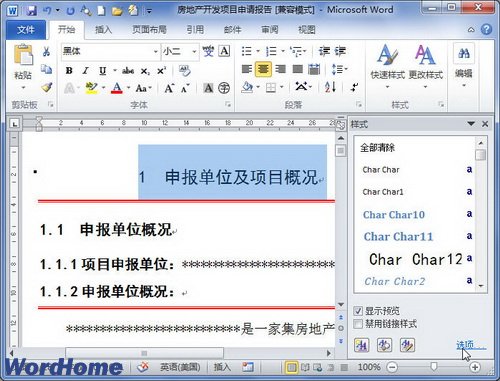Image resolution: width=500 pixels, height=381 pixels.
Task: Switch to the 视图 tab
Action: (307, 30)
